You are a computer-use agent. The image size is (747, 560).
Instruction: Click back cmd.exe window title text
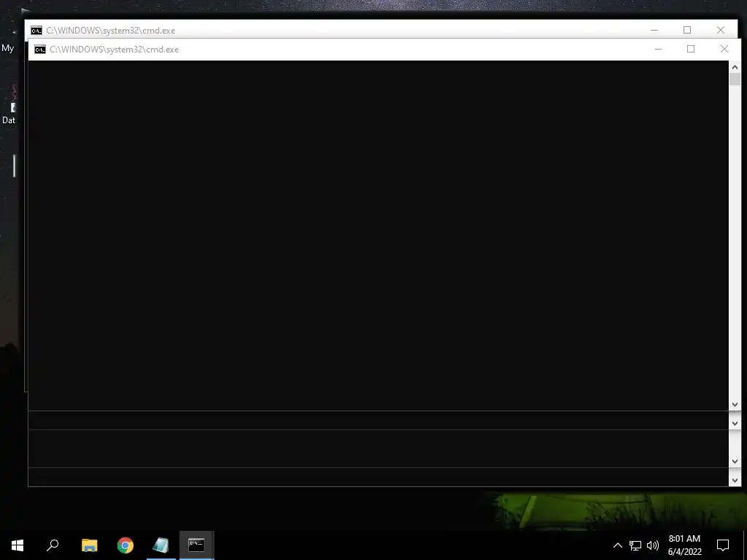(111, 31)
